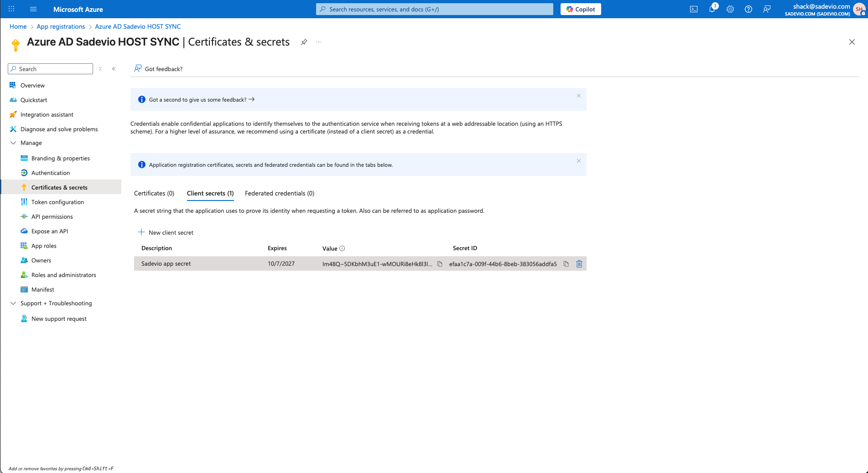868x473 pixels.
Task: Click the help question mark icon
Action: [x=748, y=9]
